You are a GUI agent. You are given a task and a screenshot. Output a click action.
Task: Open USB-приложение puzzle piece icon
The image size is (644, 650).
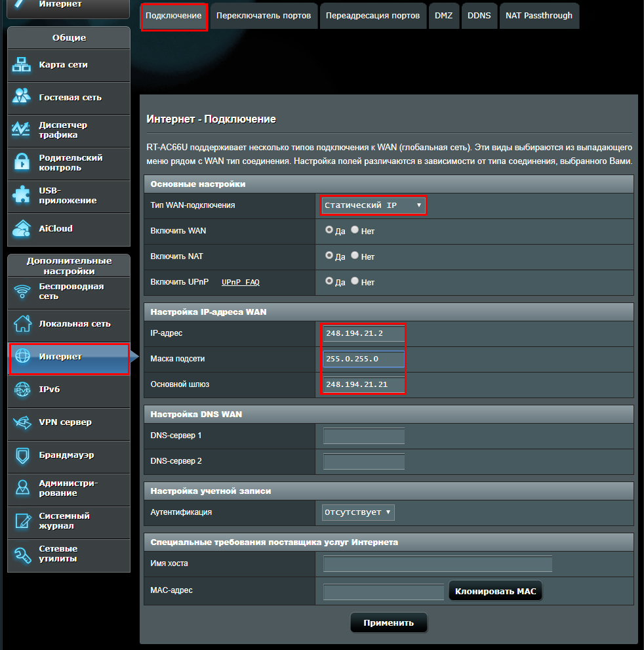pyautogui.click(x=22, y=195)
